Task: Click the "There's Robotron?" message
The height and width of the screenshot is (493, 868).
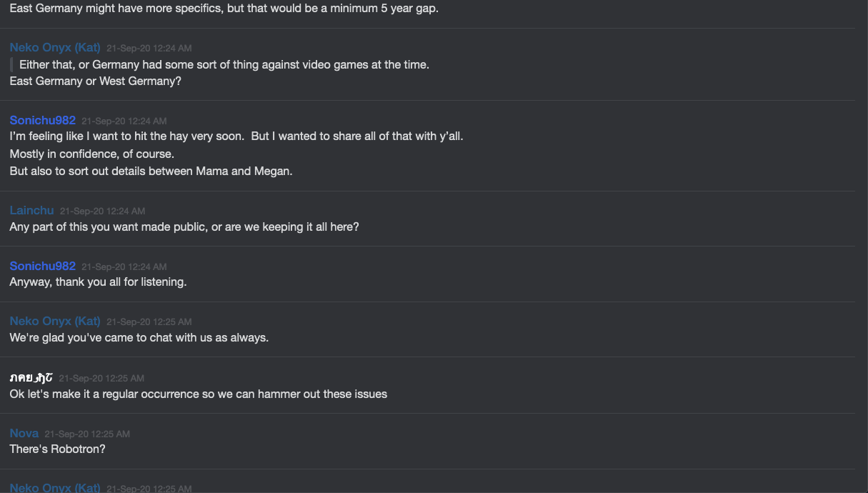Action: pos(57,449)
